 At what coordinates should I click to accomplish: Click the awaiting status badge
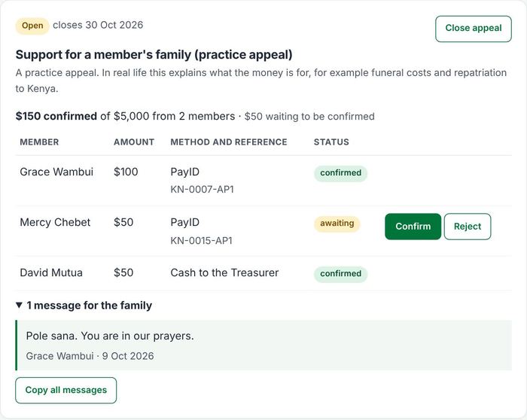click(337, 224)
